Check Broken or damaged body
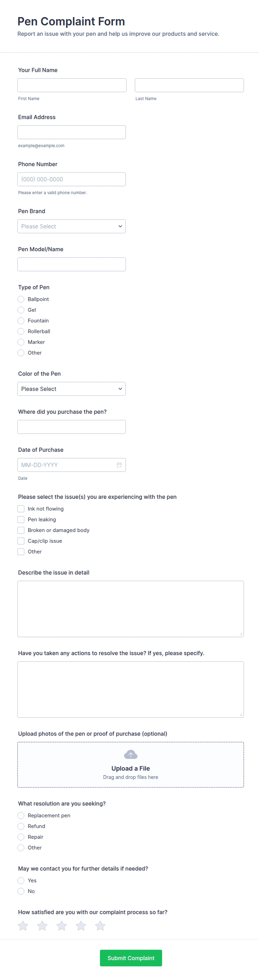Viewport: 259px width, 980px height. [x=21, y=530]
